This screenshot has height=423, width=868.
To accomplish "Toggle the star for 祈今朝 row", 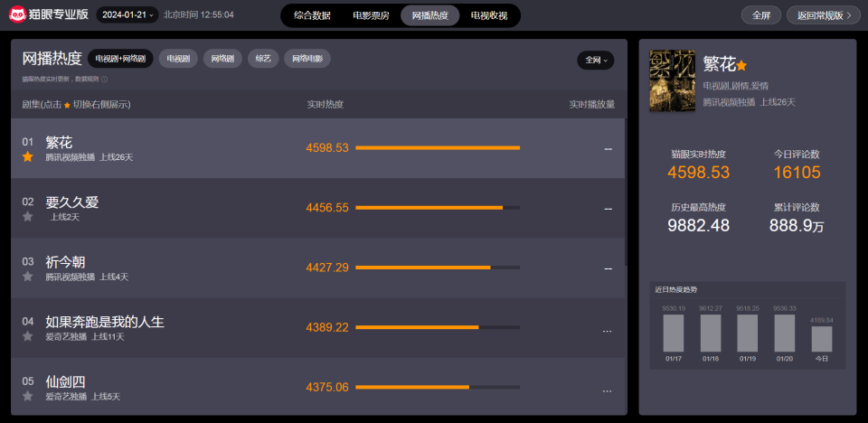I will click(x=28, y=277).
